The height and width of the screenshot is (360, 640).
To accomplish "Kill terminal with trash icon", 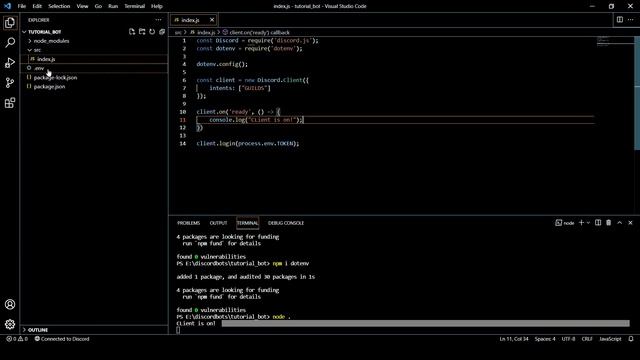I will [x=609, y=222].
